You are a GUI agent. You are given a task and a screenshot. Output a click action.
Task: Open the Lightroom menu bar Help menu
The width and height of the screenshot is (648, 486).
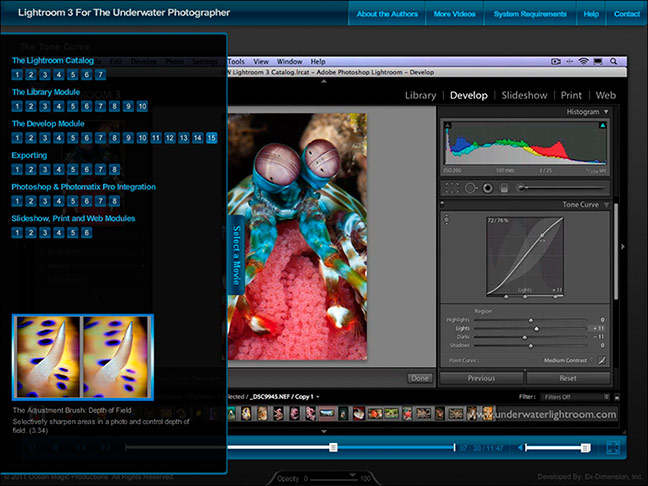click(x=318, y=62)
